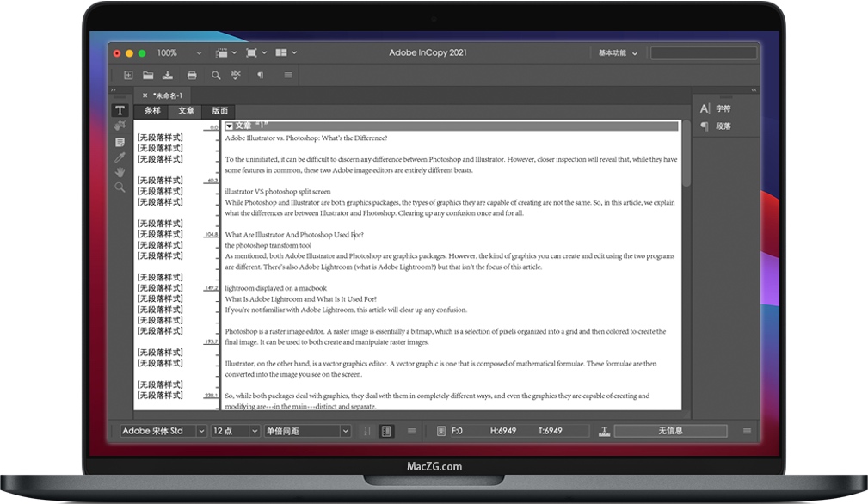Click the Find magnifier icon in the top toolbar
Viewport: 868px width, 504px height.
(x=216, y=75)
